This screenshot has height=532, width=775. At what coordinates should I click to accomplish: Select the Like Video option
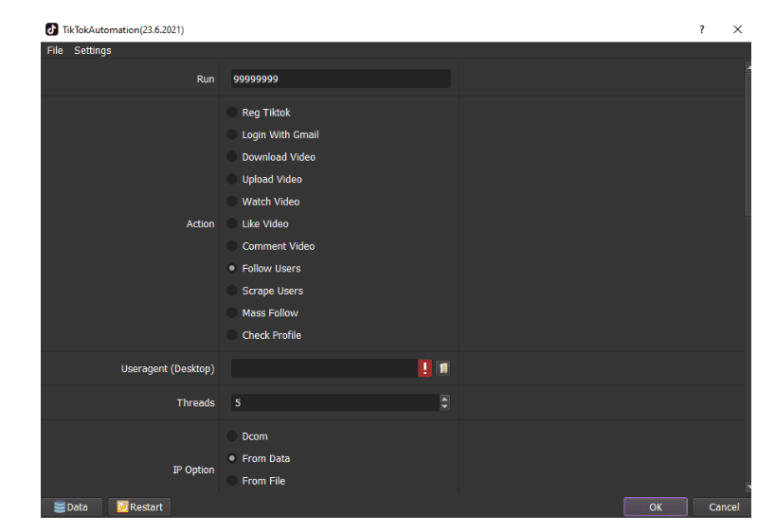tap(258, 223)
